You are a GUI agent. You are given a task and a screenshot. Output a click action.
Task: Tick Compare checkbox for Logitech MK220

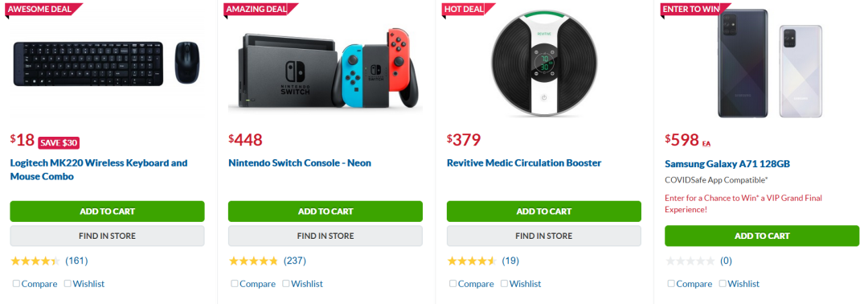click(16, 284)
